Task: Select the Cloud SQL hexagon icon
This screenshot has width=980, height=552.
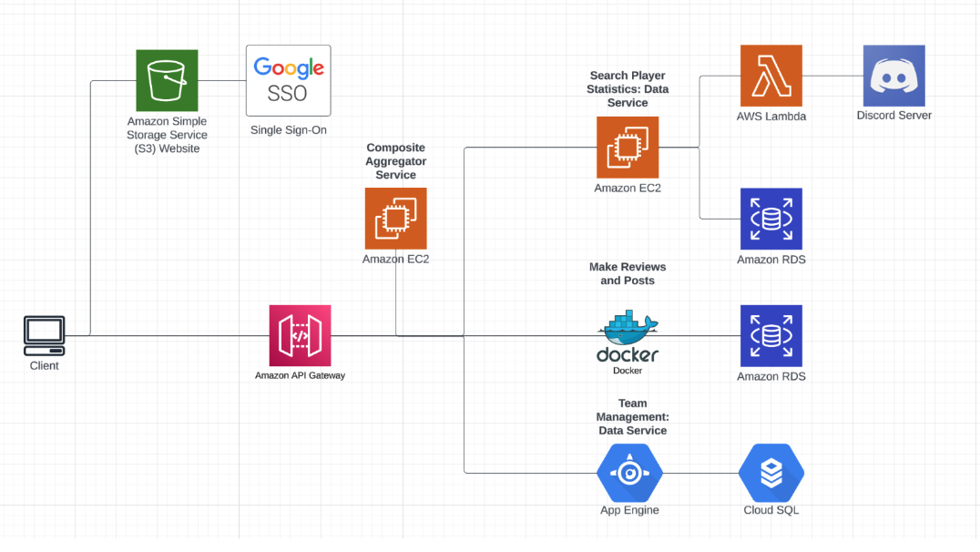Action: point(771,473)
